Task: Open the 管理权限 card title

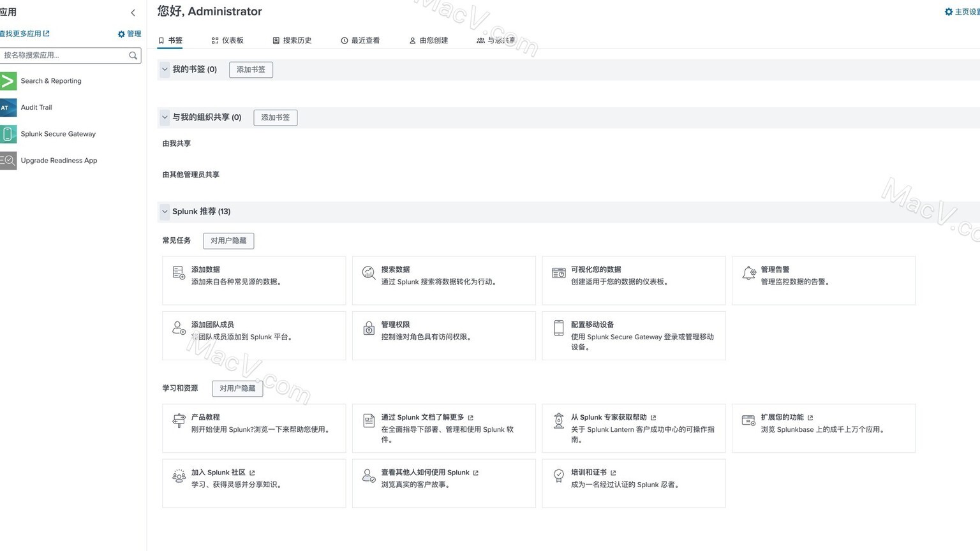Action: [x=396, y=325]
